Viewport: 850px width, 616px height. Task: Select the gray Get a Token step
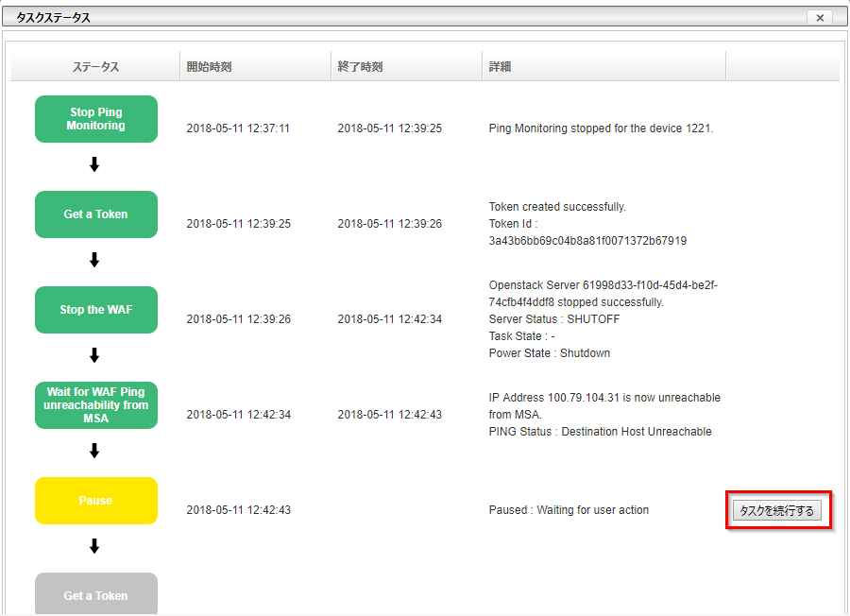96,593
